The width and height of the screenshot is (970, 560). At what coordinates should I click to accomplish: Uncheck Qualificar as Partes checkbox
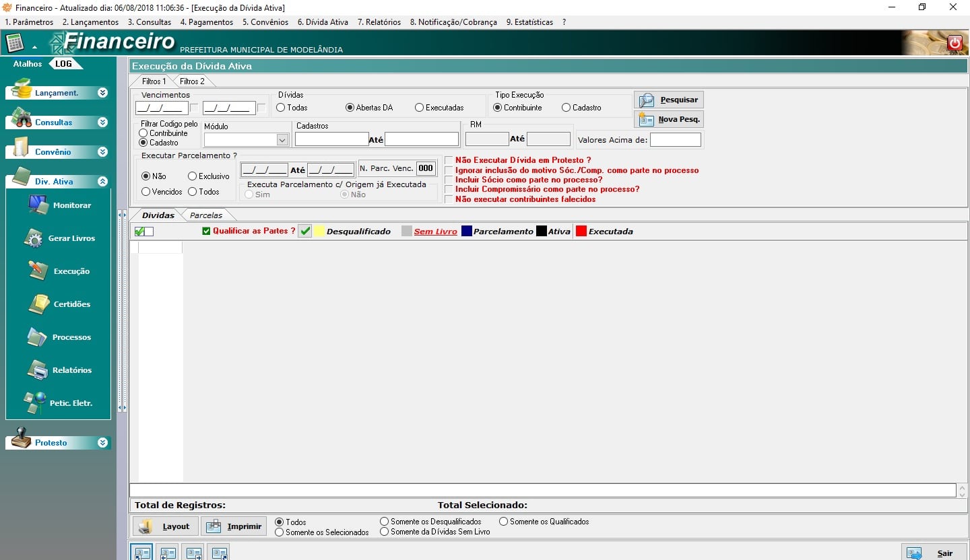(x=207, y=231)
